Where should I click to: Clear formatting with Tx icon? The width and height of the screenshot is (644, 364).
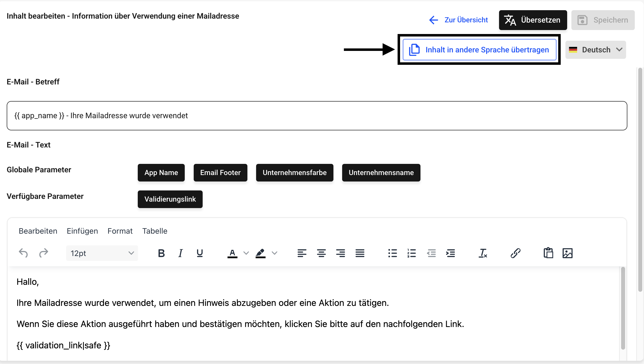pyautogui.click(x=483, y=253)
